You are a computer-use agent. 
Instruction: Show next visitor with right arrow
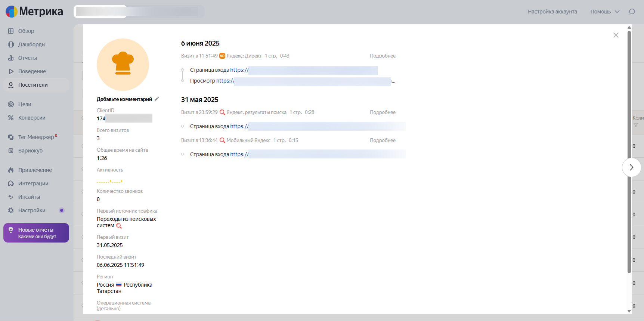point(631,167)
